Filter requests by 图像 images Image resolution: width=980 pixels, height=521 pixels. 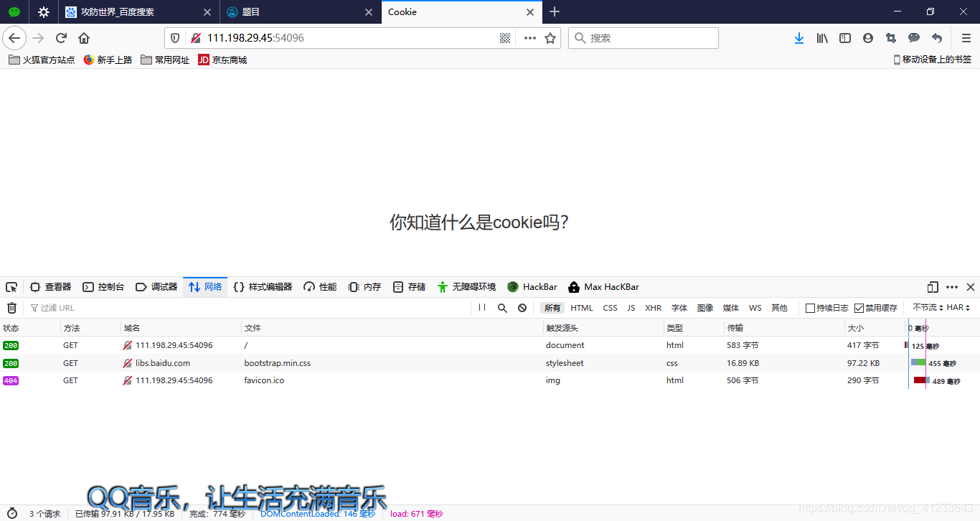705,308
